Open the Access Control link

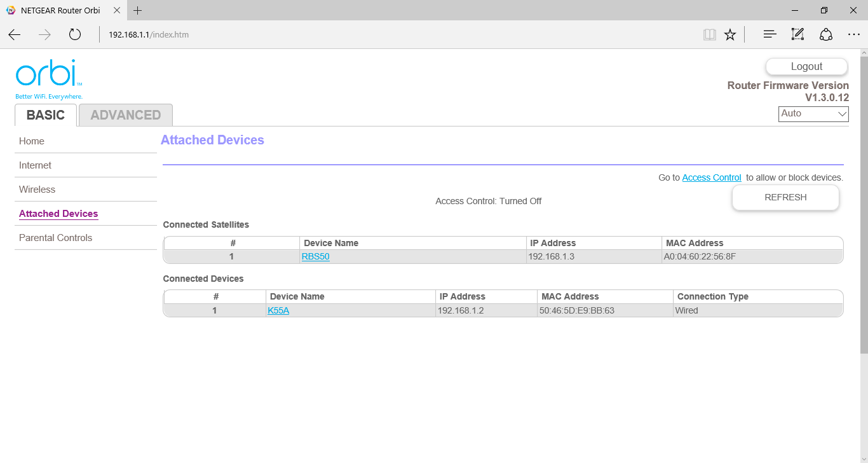point(711,178)
